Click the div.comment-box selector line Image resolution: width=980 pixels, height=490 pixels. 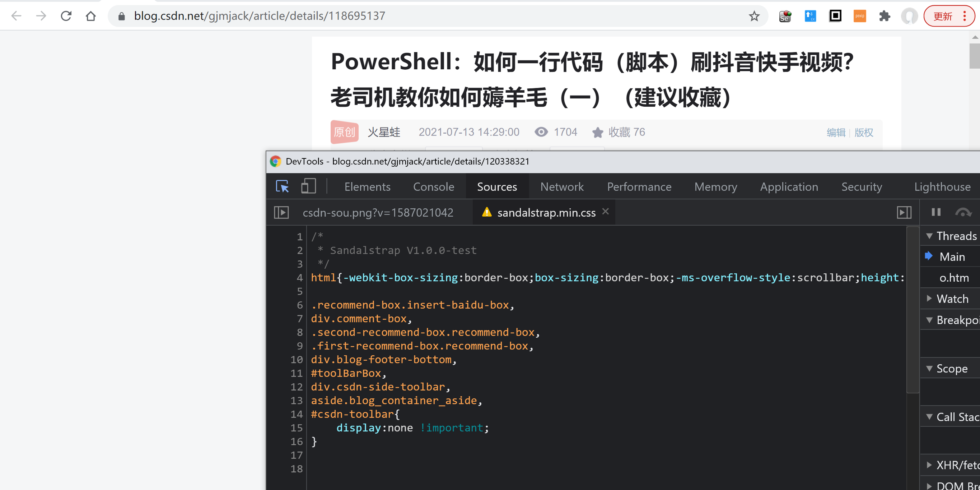pos(361,318)
